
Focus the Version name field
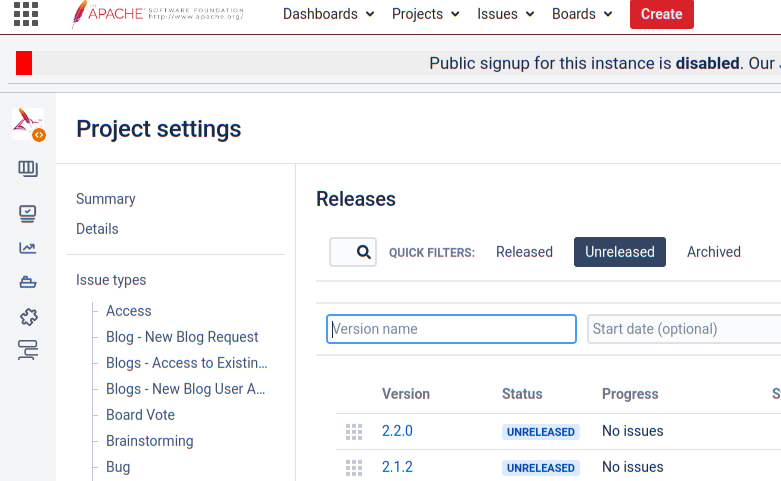coord(451,329)
